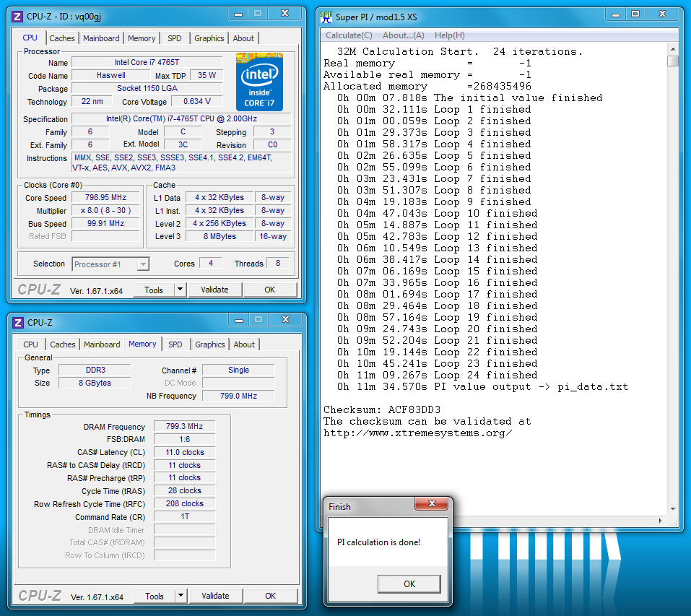
Task: Close the Finish dialog with X button
Action: point(432,503)
